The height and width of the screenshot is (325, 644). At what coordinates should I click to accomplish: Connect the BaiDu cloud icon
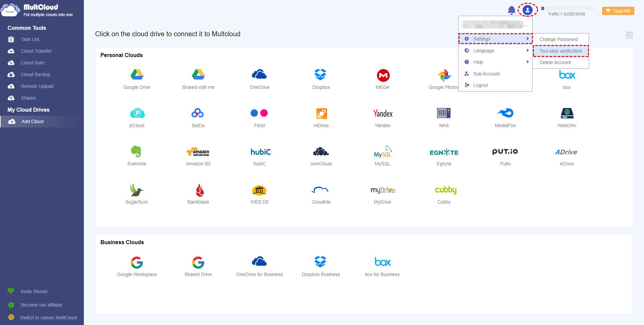[198, 113]
